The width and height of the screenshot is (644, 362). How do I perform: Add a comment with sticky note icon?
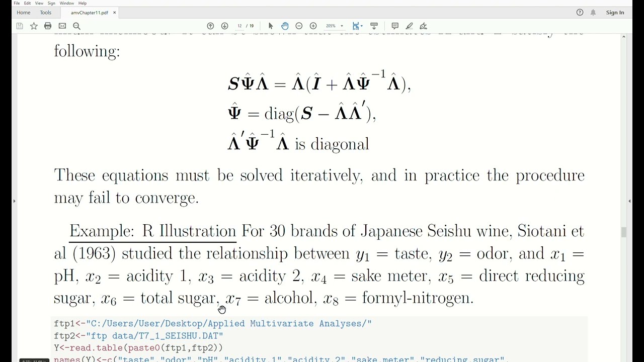coord(395,26)
